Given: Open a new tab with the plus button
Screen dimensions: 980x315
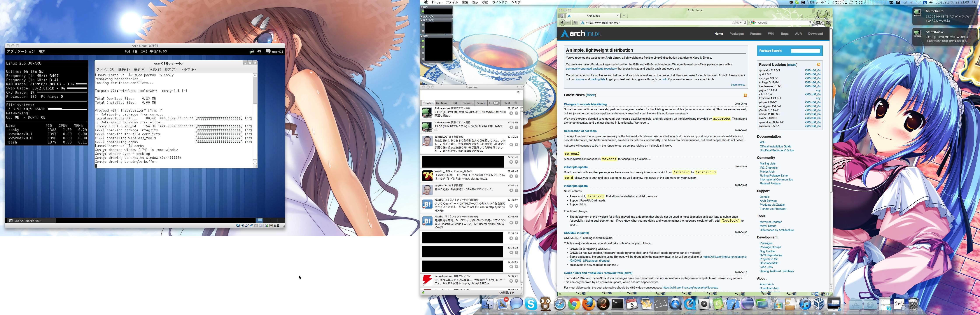Looking at the screenshot, I should pos(624,16).
